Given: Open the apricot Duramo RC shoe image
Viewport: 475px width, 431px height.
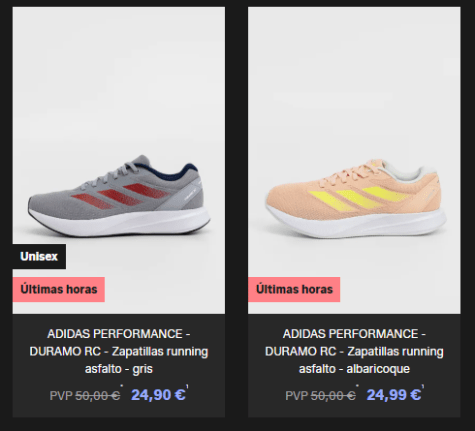Looking at the screenshot, I should [354, 160].
